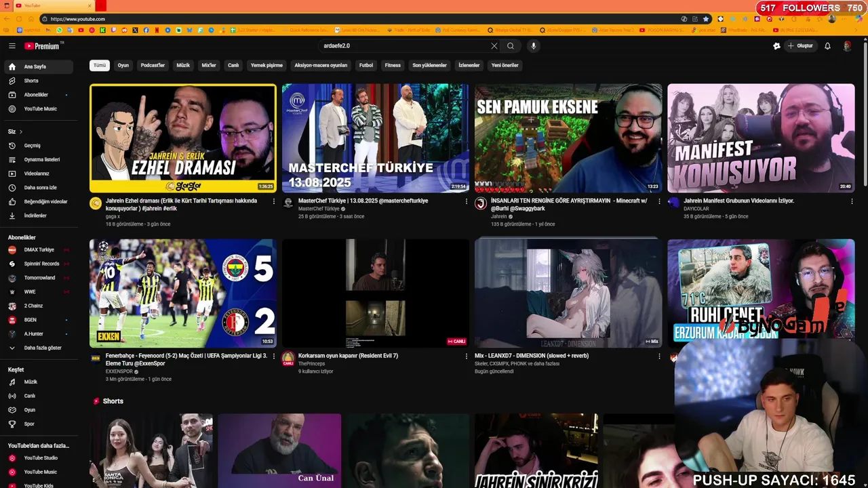Open Spinnin' Records channel
The width and height of the screenshot is (868, 488).
[38, 264]
